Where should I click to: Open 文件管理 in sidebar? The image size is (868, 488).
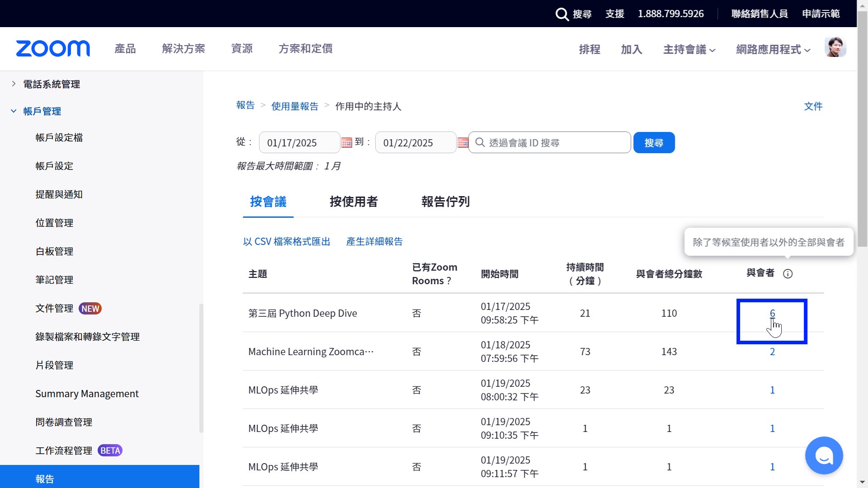[54, 308]
